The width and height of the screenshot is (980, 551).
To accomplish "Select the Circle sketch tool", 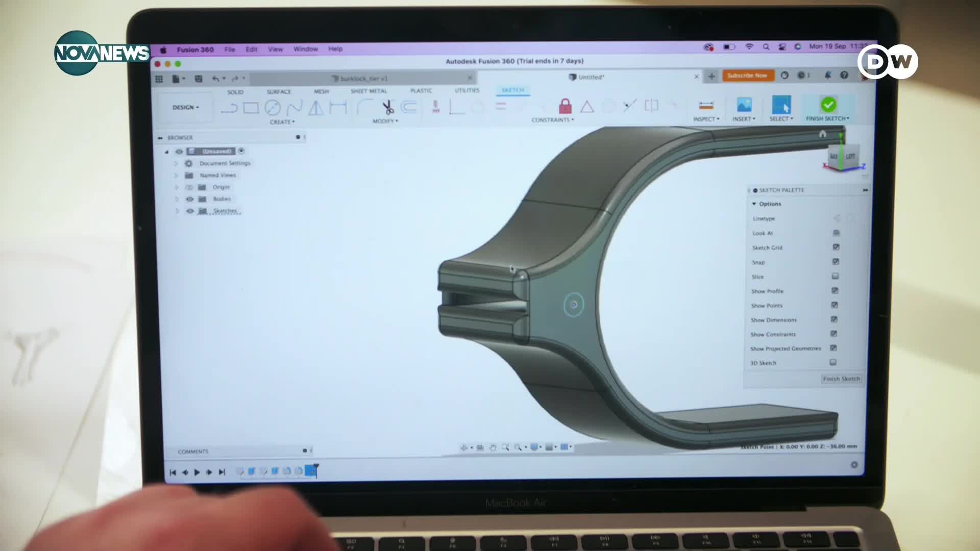I will [x=273, y=108].
